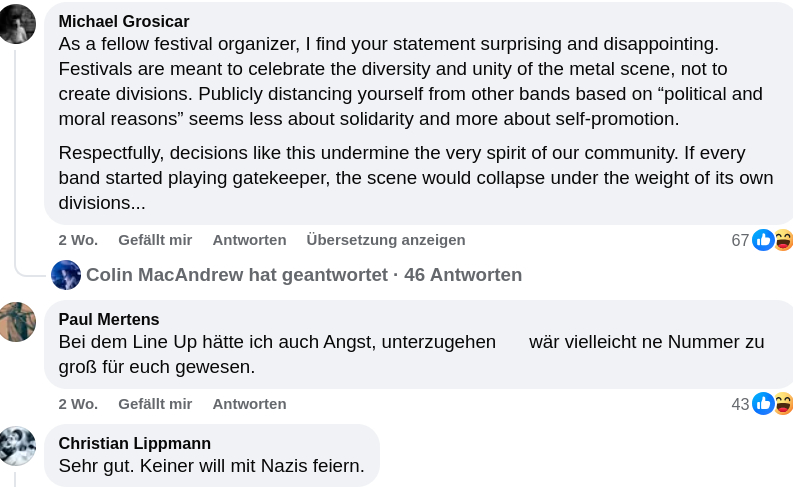Click the like reaction icon on Paul's comment
The image size is (793, 487).
point(763,404)
